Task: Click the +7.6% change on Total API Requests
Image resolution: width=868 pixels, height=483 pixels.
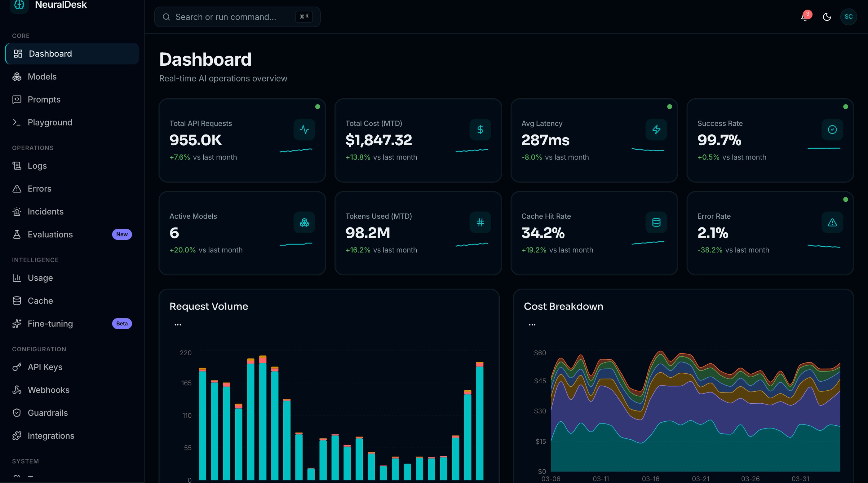Action: point(179,157)
